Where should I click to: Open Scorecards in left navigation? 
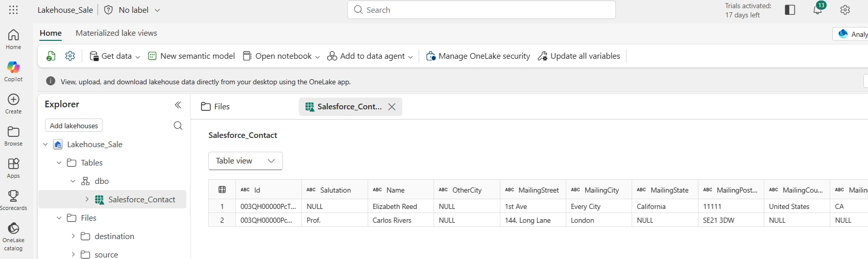click(x=14, y=200)
